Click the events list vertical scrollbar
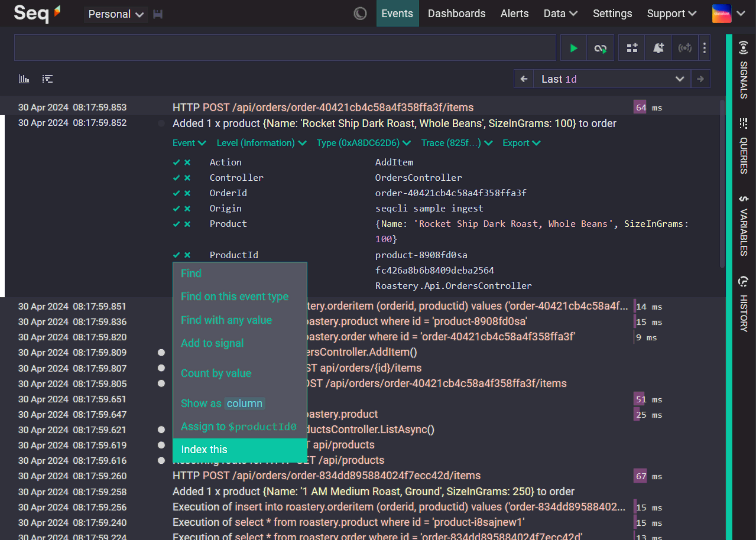This screenshot has height=540, width=756. pos(722,184)
